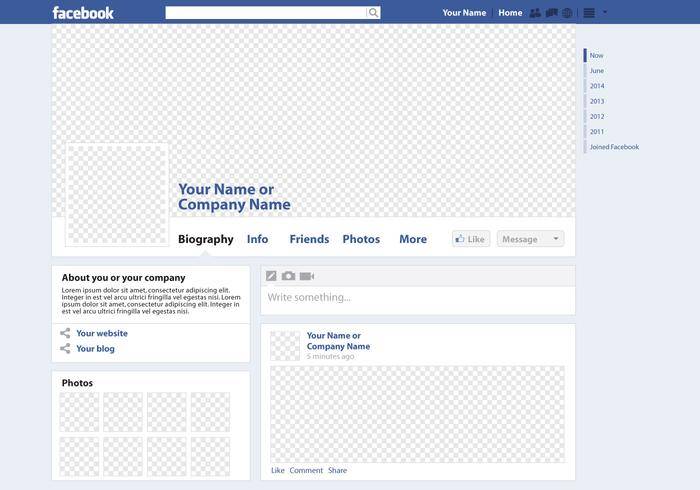Jump to 2013 on the timeline
Viewport: 700px width, 490px height.
[597, 101]
